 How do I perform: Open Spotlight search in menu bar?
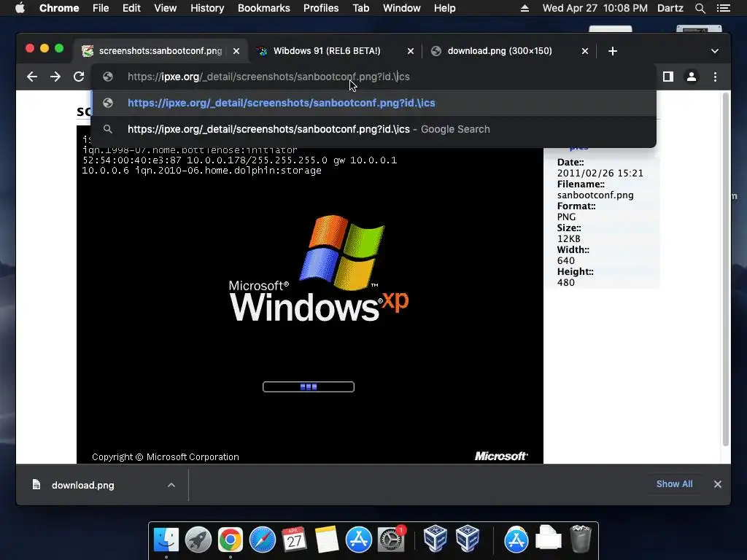700,8
